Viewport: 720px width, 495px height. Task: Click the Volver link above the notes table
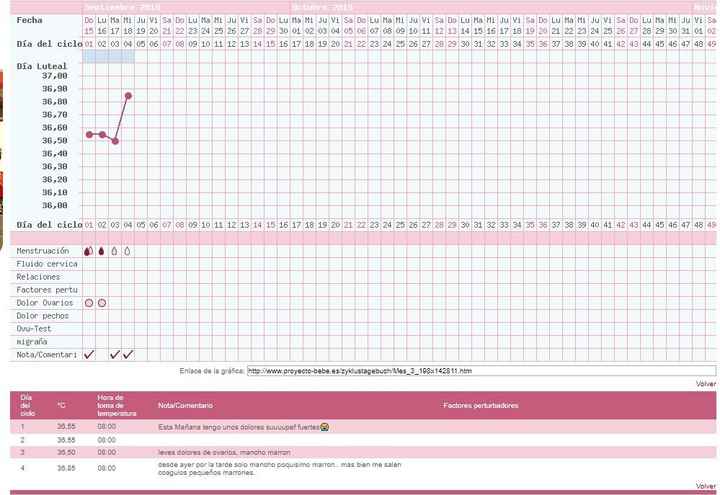click(x=706, y=383)
